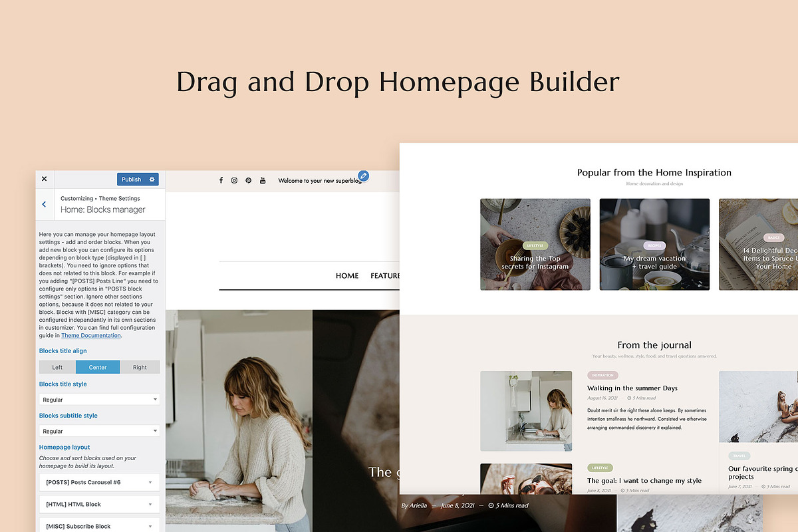This screenshot has height=532, width=798.
Task: Click 'Popular from the Home Inspiration' heading
Action: 654,173
